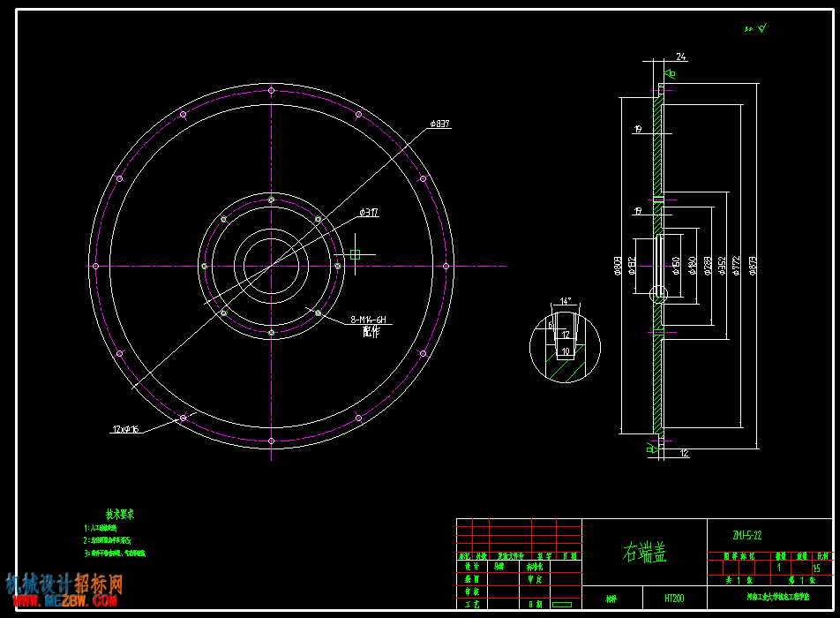Click the green threaded hole atop inner ring
840x618 pixels.
pyautogui.click(x=271, y=200)
